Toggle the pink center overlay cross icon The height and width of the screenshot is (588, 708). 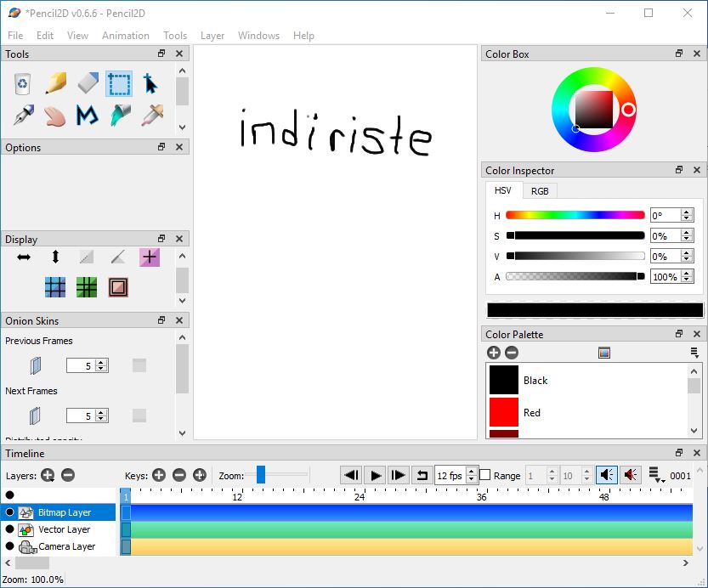pos(150,257)
